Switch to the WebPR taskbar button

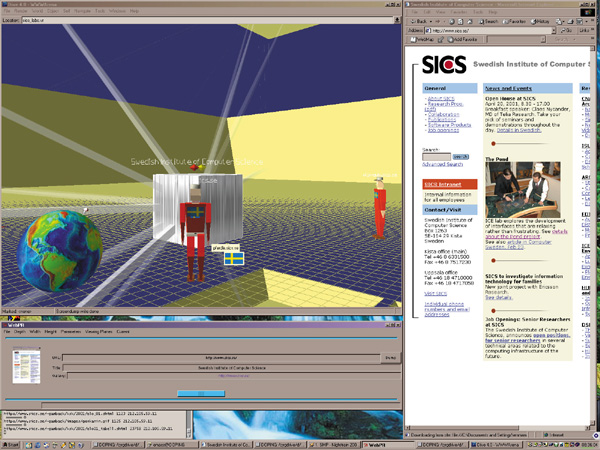[x=390, y=445]
